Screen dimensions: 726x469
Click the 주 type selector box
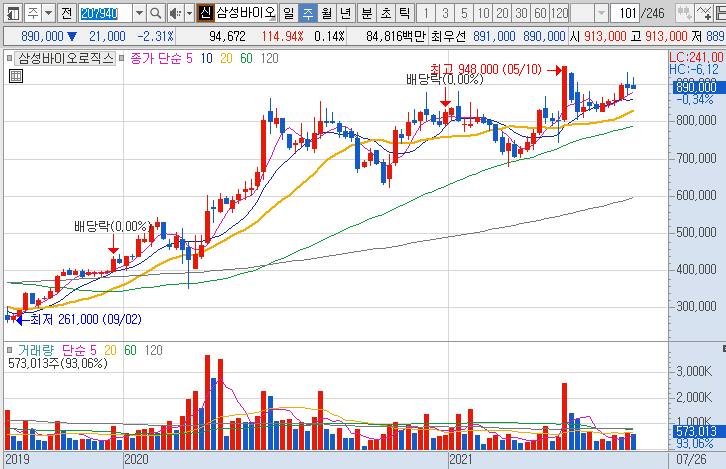coord(33,13)
